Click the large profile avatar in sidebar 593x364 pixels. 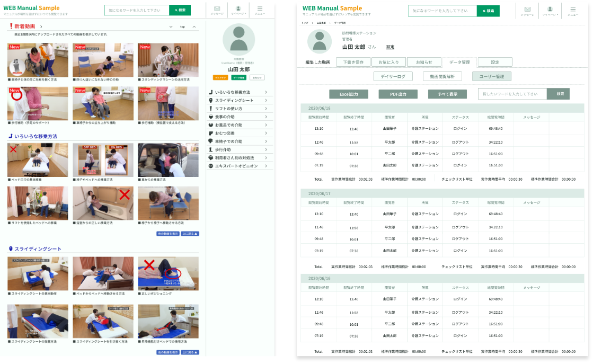[238, 39]
